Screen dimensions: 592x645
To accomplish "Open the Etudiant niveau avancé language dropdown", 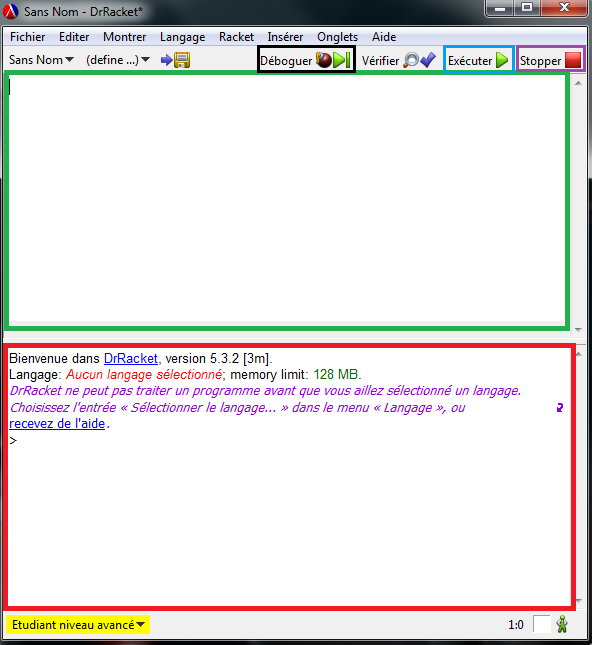I will tap(78, 624).
